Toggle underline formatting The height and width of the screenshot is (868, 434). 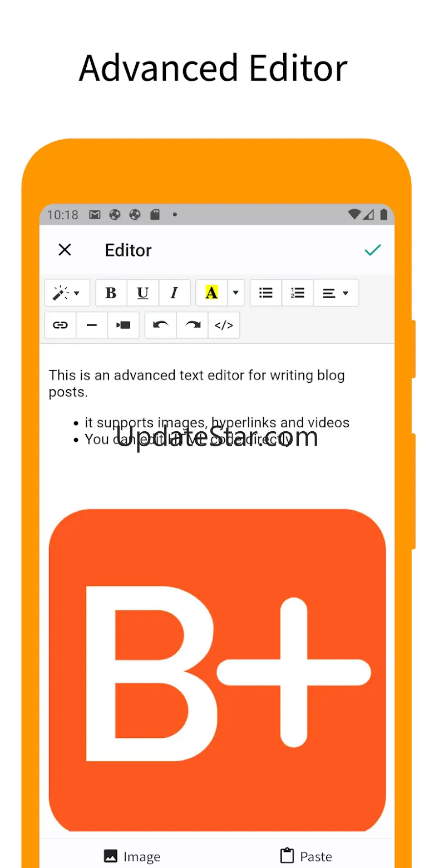pos(143,293)
